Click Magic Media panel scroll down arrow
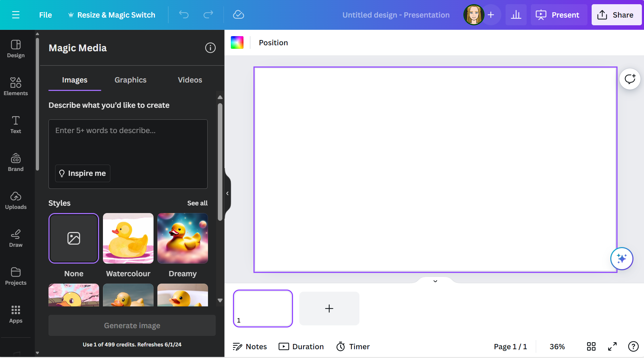 click(220, 300)
